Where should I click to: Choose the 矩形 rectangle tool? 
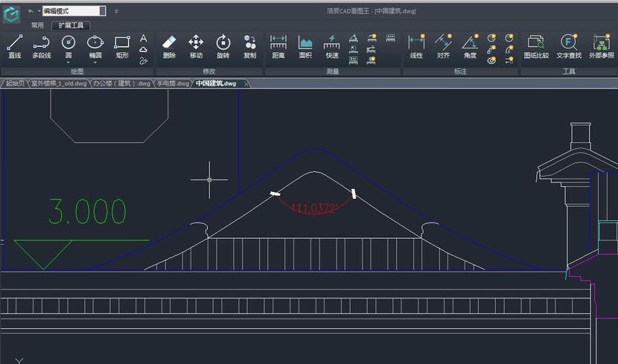click(122, 46)
